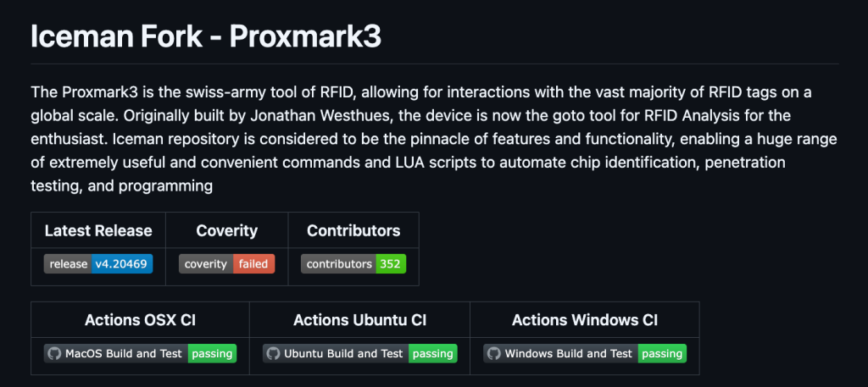Click the gray "contributors" badge label
The width and height of the screenshot is (868, 387).
point(339,263)
